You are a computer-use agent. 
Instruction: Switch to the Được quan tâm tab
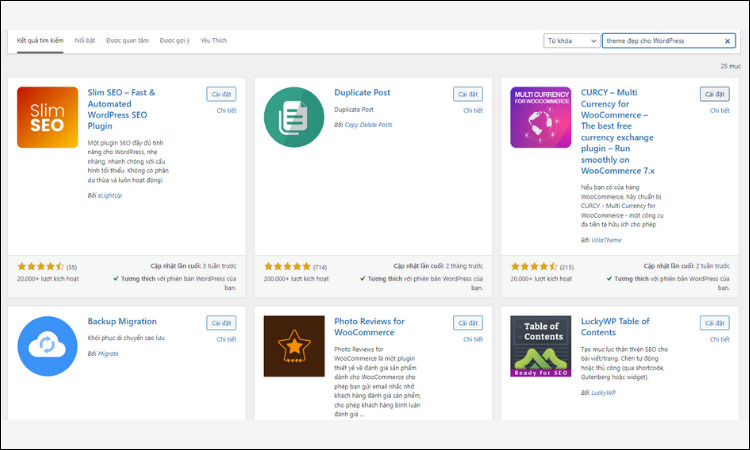(127, 41)
